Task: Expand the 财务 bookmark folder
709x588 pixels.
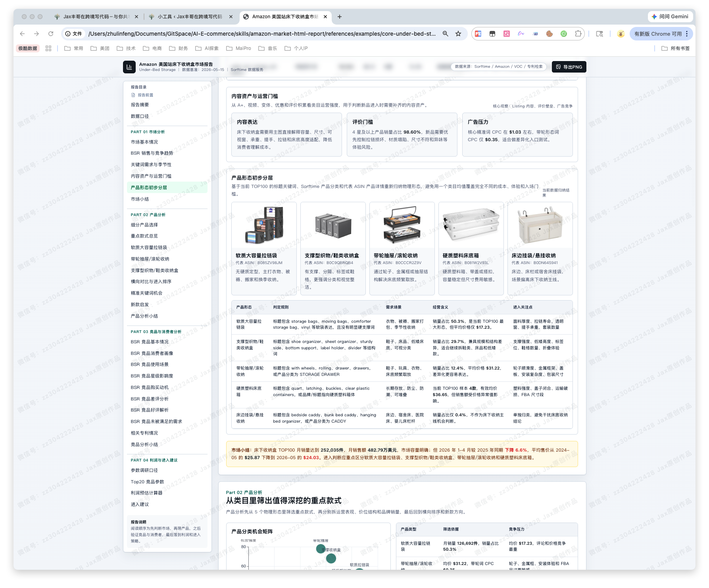Action: [x=179, y=48]
